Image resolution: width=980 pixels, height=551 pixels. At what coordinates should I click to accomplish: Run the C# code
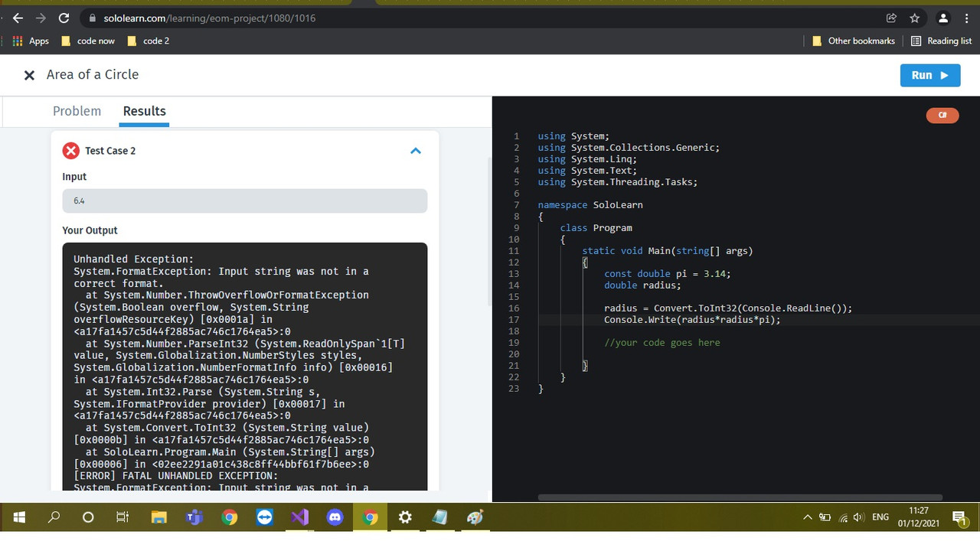pos(930,75)
